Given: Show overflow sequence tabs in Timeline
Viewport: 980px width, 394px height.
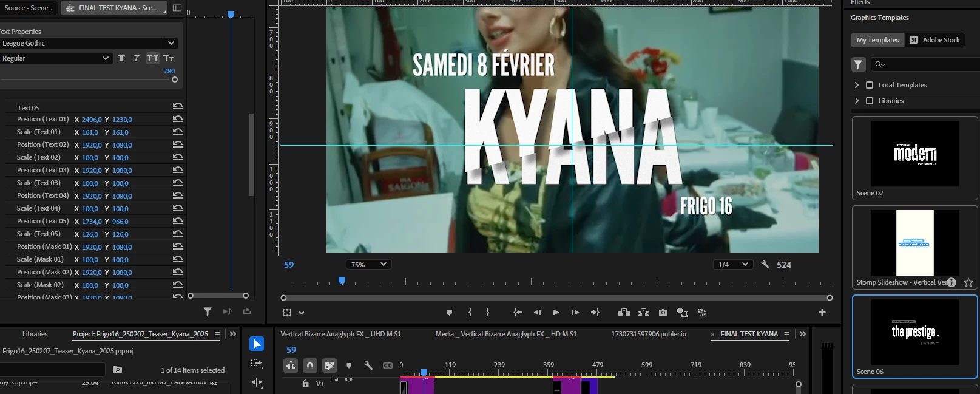Looking at the screenshot, I should pyautogui.click(x=803, y=334).
